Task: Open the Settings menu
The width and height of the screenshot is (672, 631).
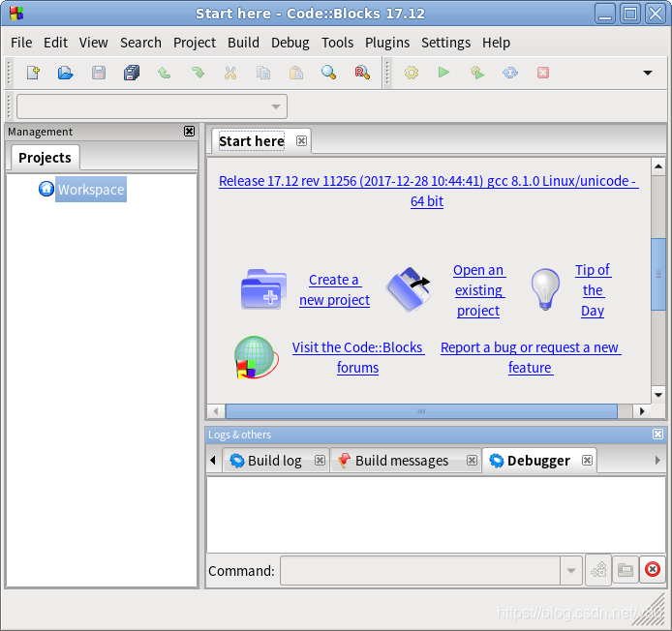Action: click(x=445, y=43)
